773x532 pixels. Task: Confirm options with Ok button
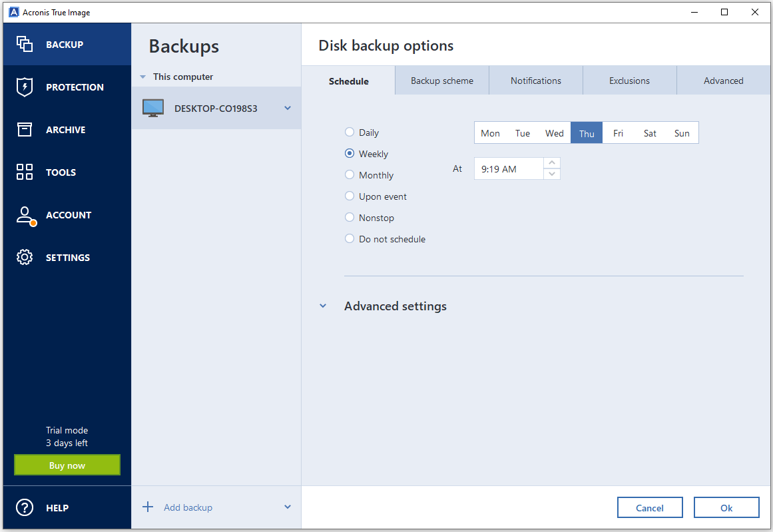click(726, 507)
